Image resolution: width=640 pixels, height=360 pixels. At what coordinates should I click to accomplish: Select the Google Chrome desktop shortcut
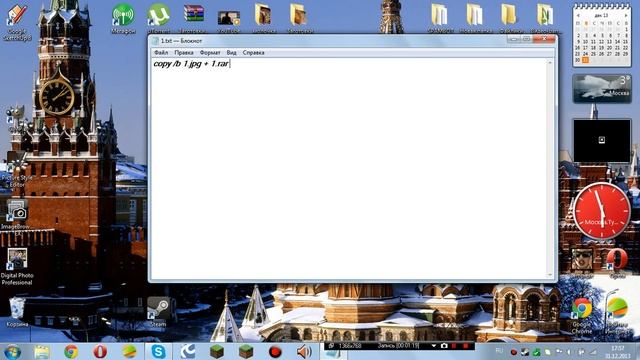pos(582,316)
